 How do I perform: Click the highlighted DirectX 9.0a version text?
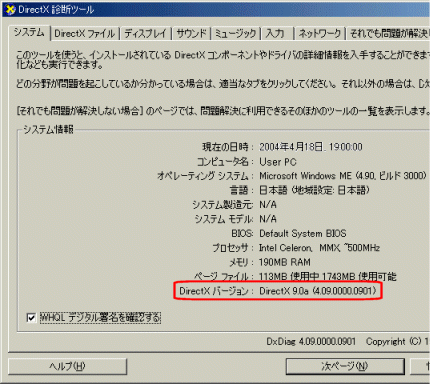[318, 291]
